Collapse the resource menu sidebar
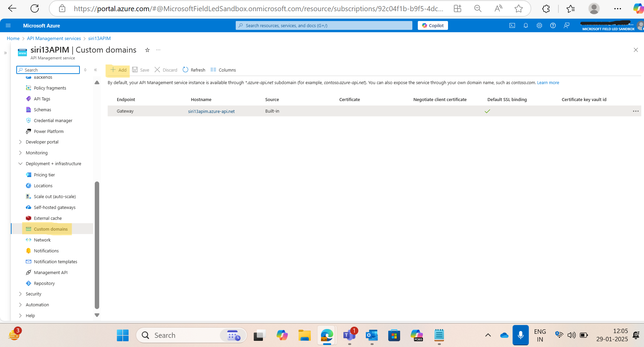 tap(95, 70)
